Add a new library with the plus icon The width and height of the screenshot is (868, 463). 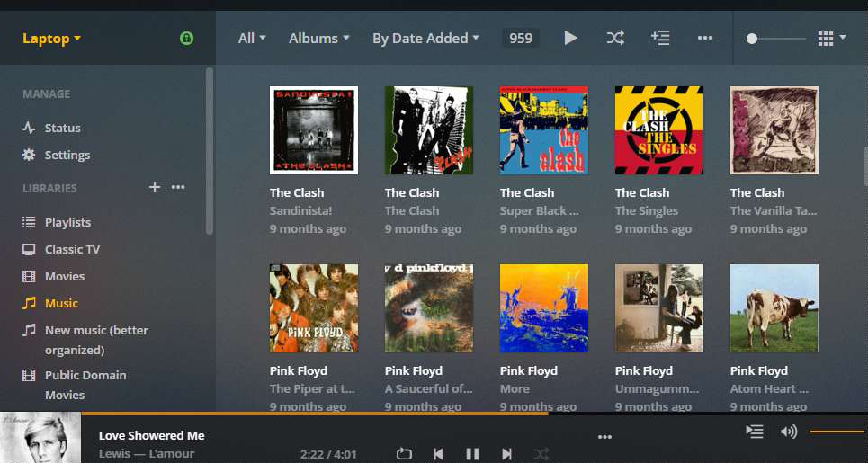tap(155, 187)
